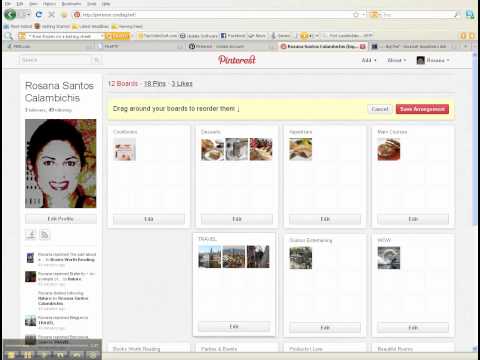Click the green browser back arrow
Image resolution: width=480 pixels, height=360 pixels.
[10, 14]
